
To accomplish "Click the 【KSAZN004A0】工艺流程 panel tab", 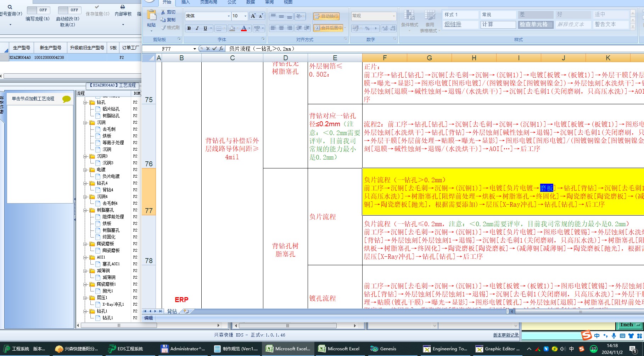I will (x=113, y=85).
